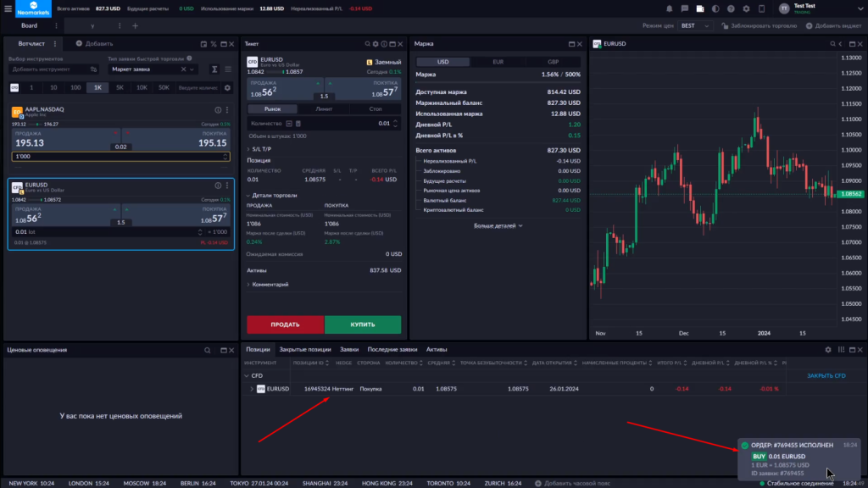Open the Ticket panel settings gear
The height and width of the screenshot is (488, 868).
376,44
